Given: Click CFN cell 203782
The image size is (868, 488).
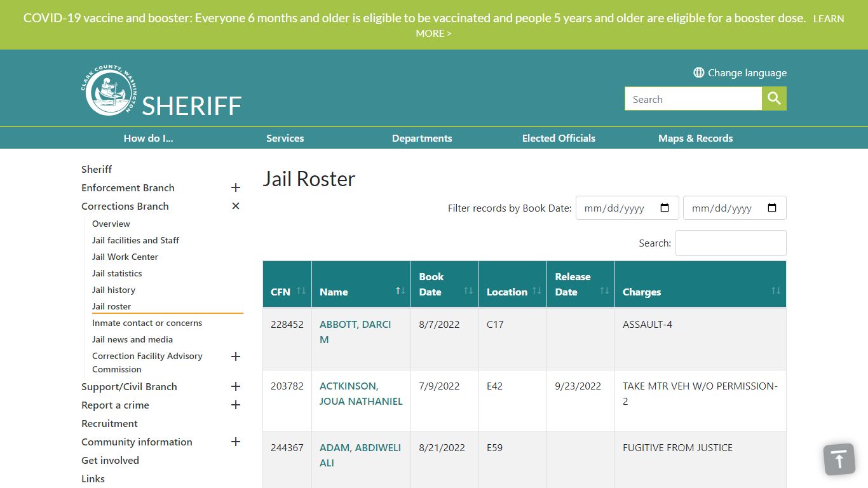Looking at the screenshot, I should (x=287, y=386).
